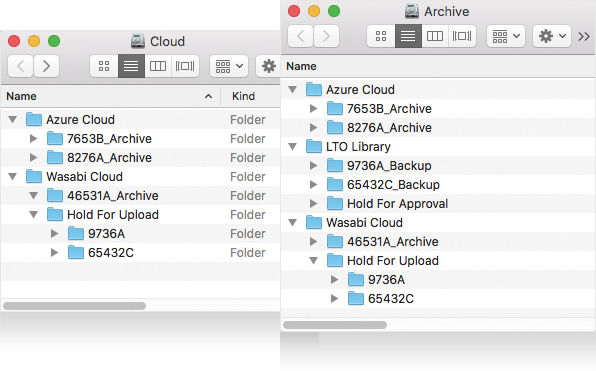Click Folder kind cell for 65432C
Viewport: 596px width, 371px height.
tap(248, 253)
